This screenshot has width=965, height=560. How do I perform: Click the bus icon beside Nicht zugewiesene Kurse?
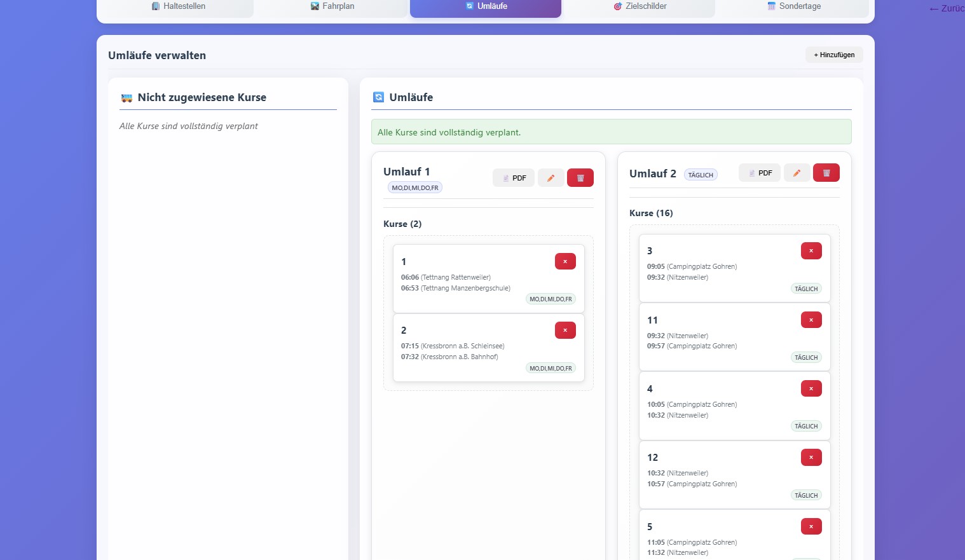tap(127, 97)
